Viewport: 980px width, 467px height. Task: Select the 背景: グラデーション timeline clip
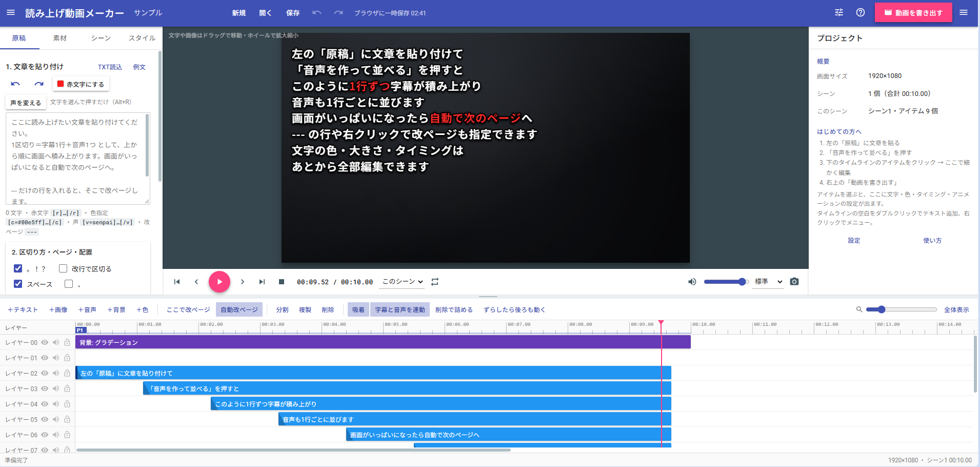click(x=383, y=342)
